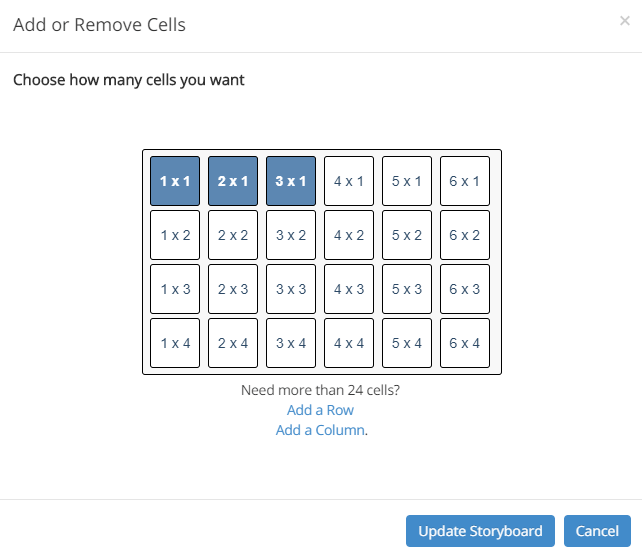Pick the 1 x 2 layout cell
642x559 pixels.
click(x=175, y=236)
